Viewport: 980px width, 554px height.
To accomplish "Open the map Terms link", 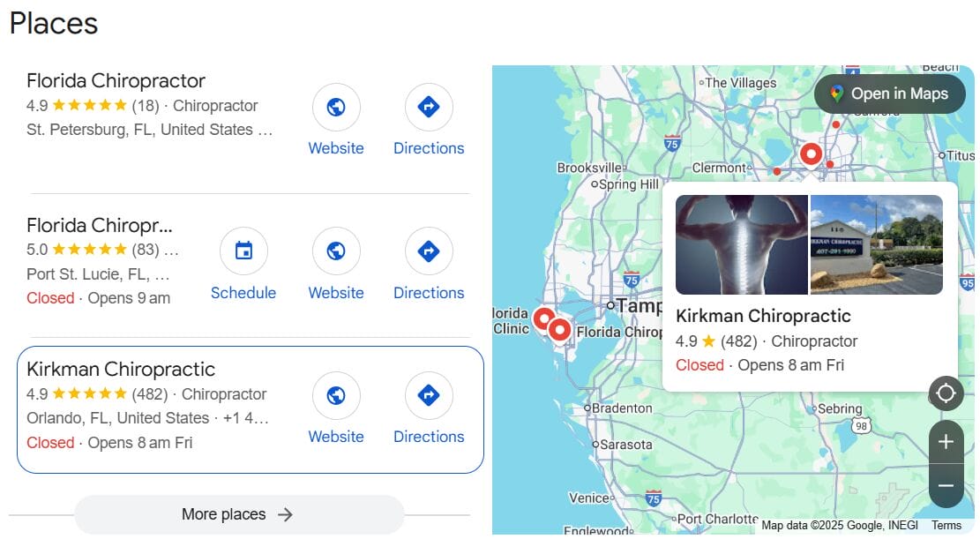I will tap(946, 525).
